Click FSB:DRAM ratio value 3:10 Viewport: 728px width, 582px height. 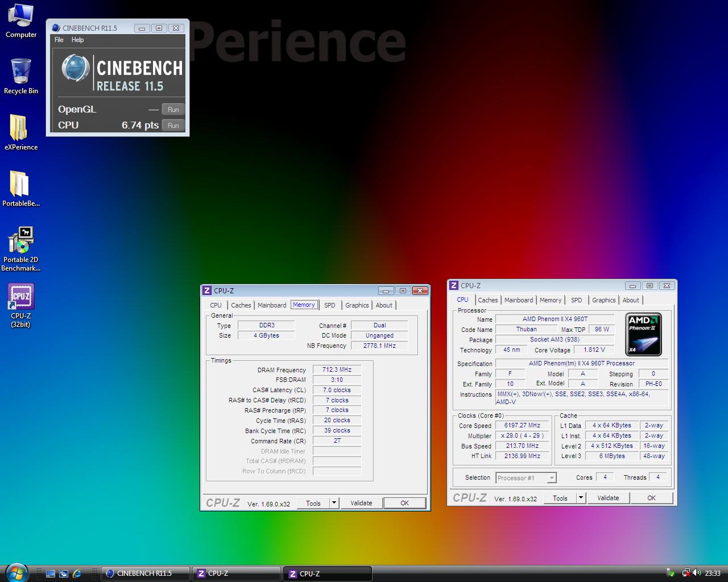pyautogui.click(x=337, y=380)
